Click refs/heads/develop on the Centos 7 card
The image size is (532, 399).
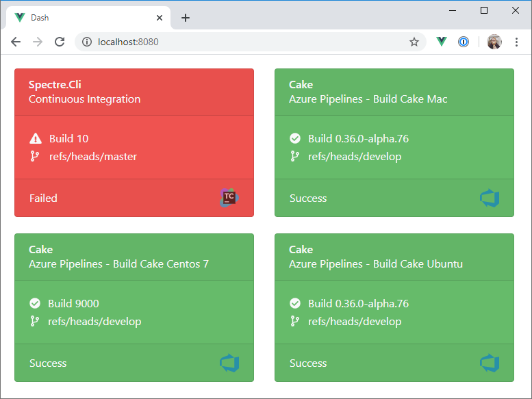[x=94, y=321]
